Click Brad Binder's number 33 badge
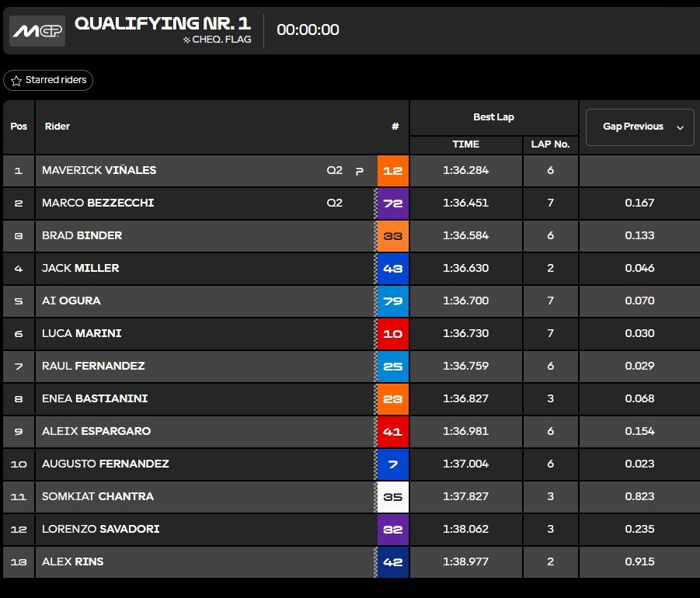 [x=393, y=236]
